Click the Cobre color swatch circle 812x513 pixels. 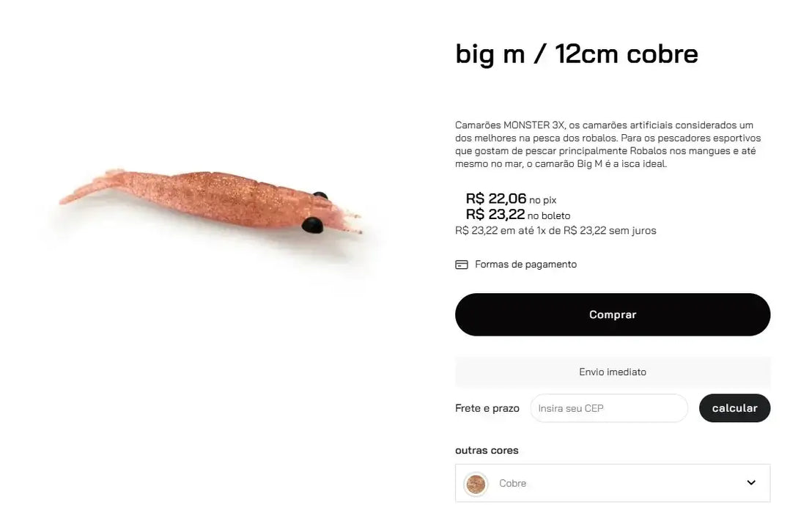[x=476, y=484]
